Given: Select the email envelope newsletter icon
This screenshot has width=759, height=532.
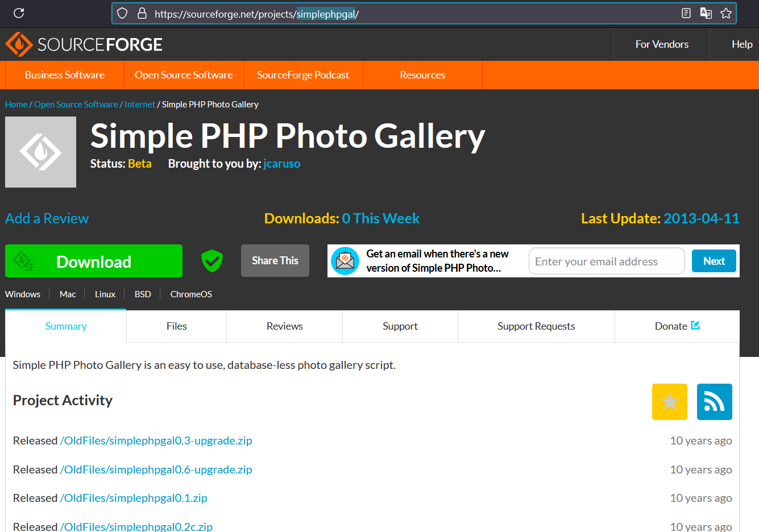Looking at the screenshot, I should [345, 261].
